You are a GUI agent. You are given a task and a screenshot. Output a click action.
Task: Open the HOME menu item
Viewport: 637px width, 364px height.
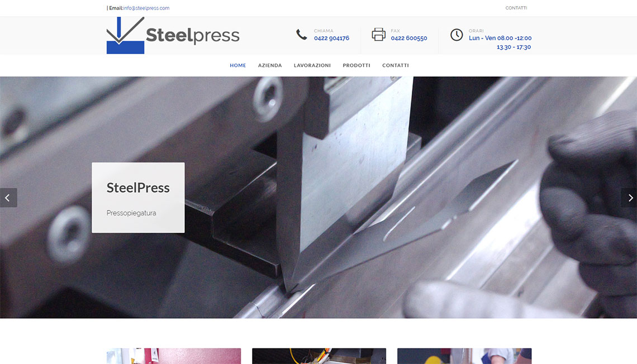pos(238,65)
